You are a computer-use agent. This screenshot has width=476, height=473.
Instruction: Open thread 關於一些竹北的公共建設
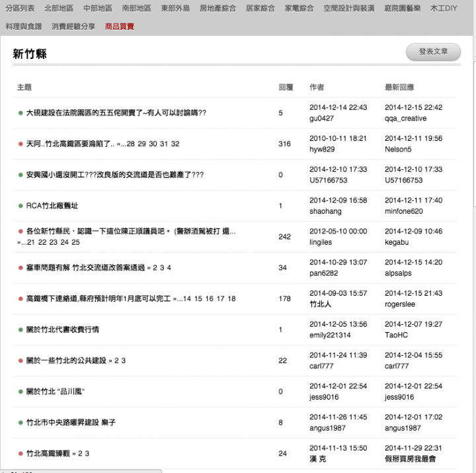pyautogui.click(x=66, y=361)
